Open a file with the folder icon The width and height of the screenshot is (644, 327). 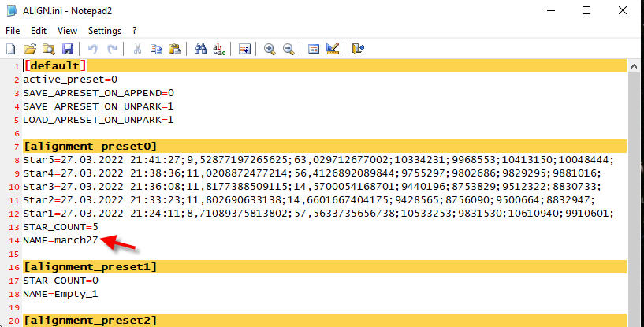[30, 49]
